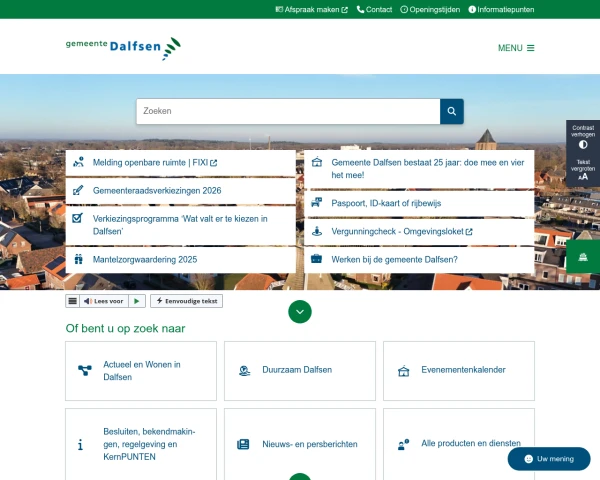Open Informatiepunten in the top bar
Image resolution: width=600 pixels, height=480 pixels.
501,10
